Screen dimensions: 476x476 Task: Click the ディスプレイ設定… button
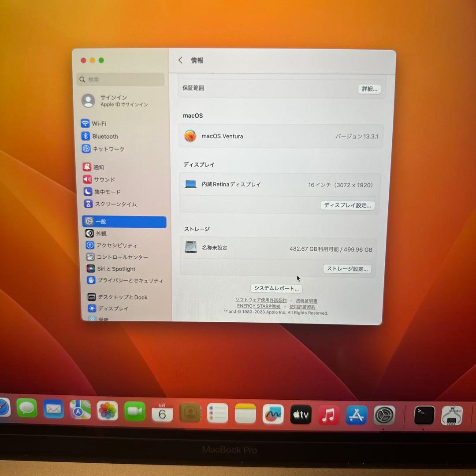point(347,205)
